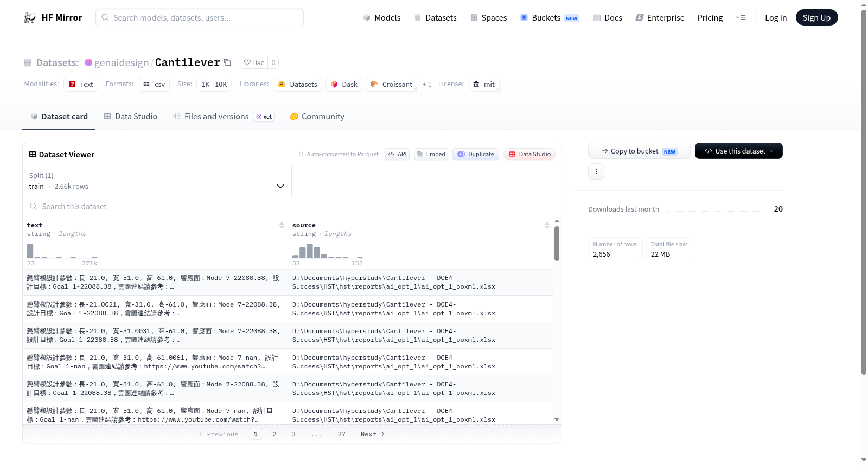Image resolution: width=868 pixels, height=465 pixels.
Task: Click Copy to bucket button
Action: 639,151
